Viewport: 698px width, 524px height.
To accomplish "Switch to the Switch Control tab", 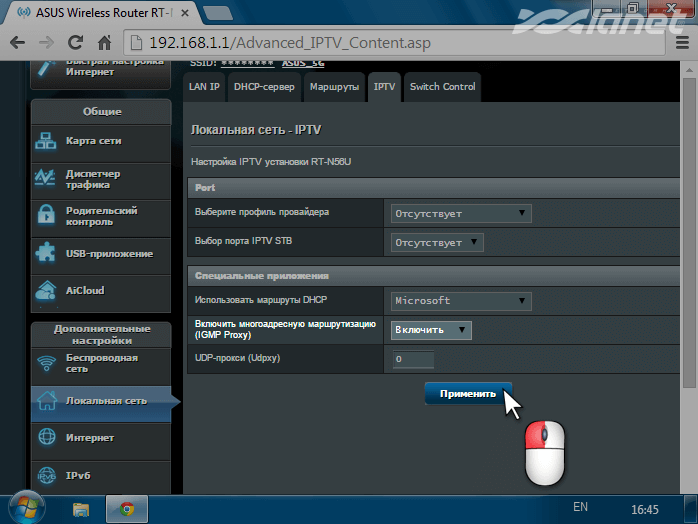I will pyautogui.click(x=442, y=87).
